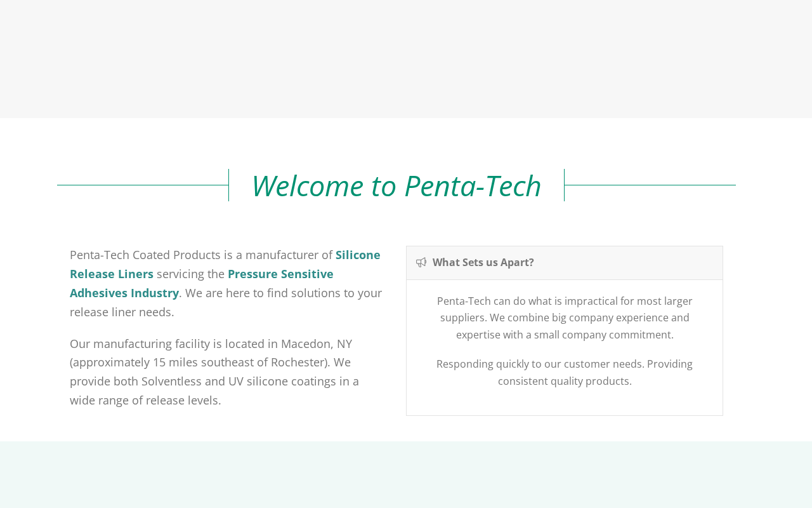This screenshot has height=508, width=812.
Task: Click the Responding quickly to customer needs paragraph
Action: tap(565, 373)
